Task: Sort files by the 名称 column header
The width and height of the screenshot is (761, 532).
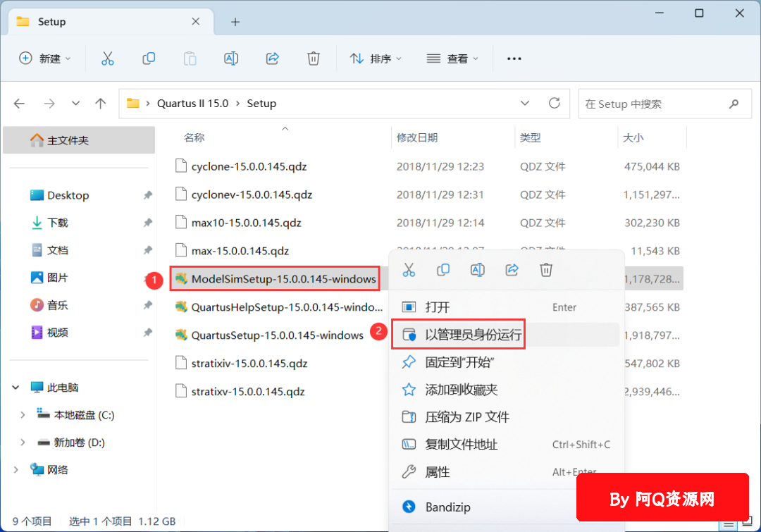Action: 194,138
